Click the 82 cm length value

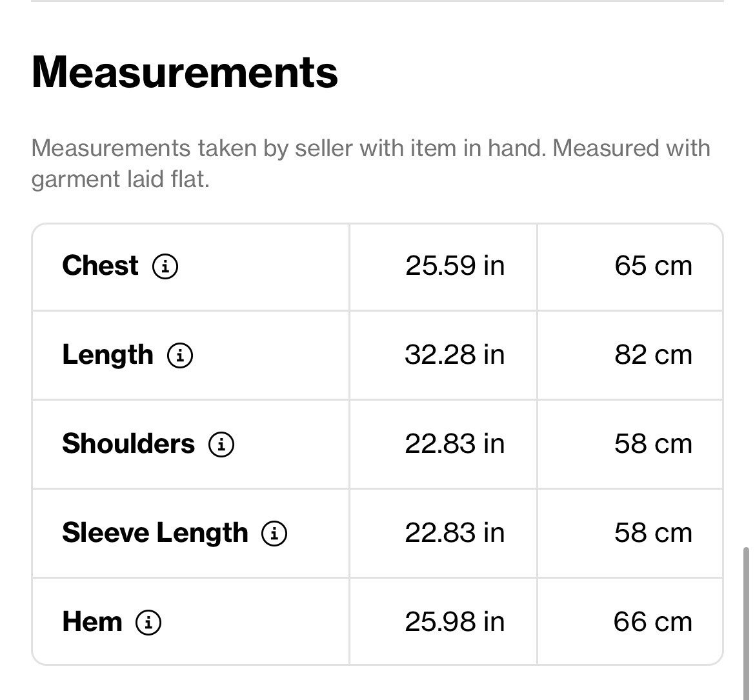point(654,355)
